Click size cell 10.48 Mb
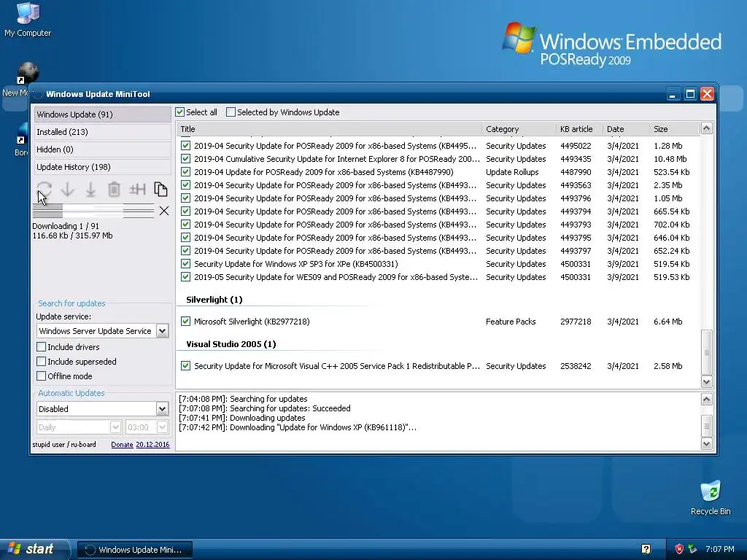Viewport: 747px width, 560px height. [670, 159]
